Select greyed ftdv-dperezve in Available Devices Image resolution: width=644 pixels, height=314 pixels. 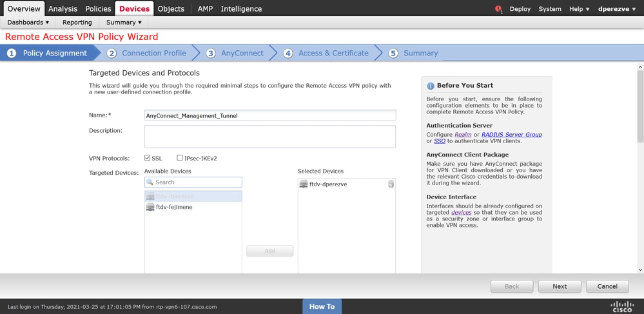(193, 197)
